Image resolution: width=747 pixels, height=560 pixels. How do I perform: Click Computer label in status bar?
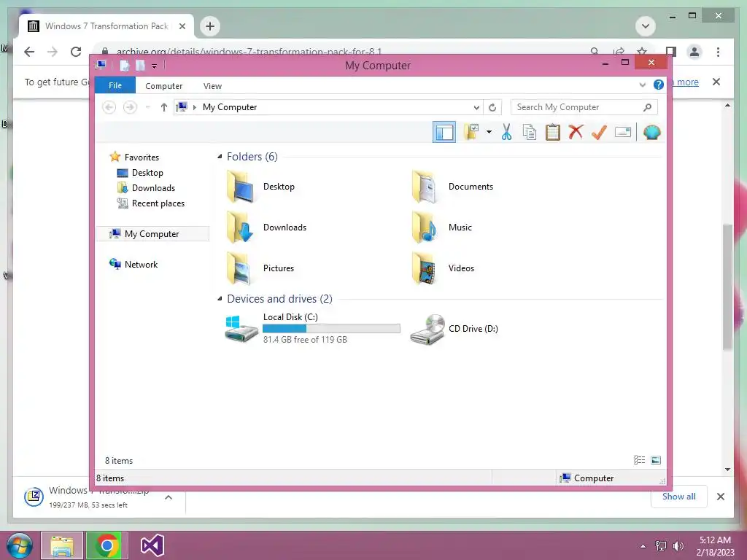pos(594,478)
